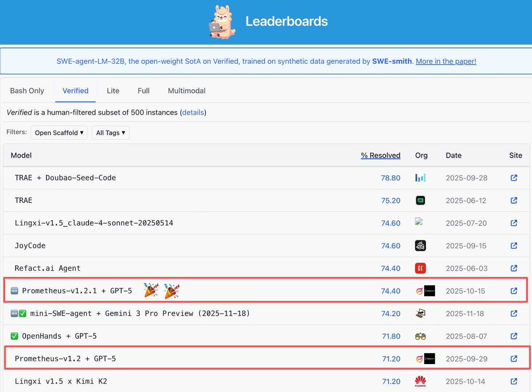Click the date 2025-10-15
The height and width of the screenshot is (392, 532).
(465, 291)
